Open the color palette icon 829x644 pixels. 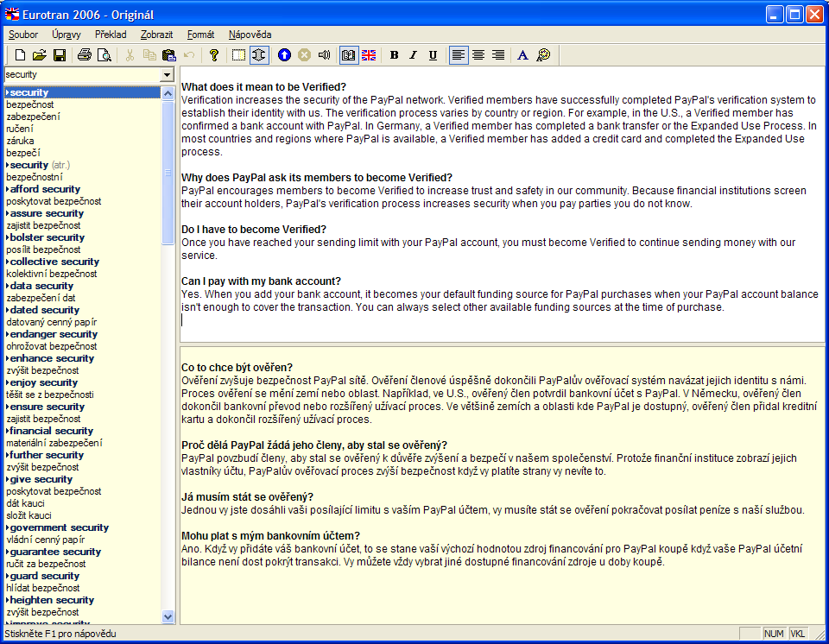point(543,55)
